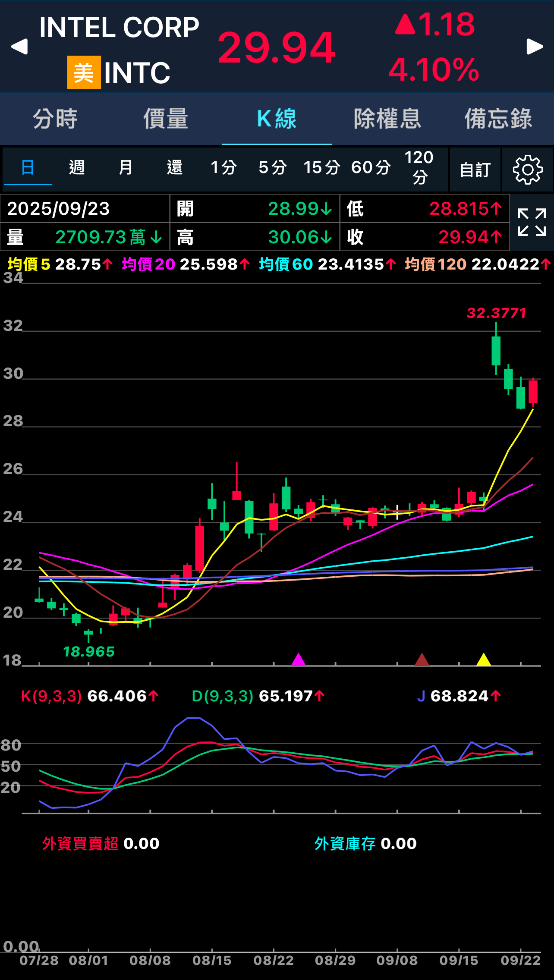Go to previous stock with left arrow
The image size is (554, 980).
pos(19,47)
